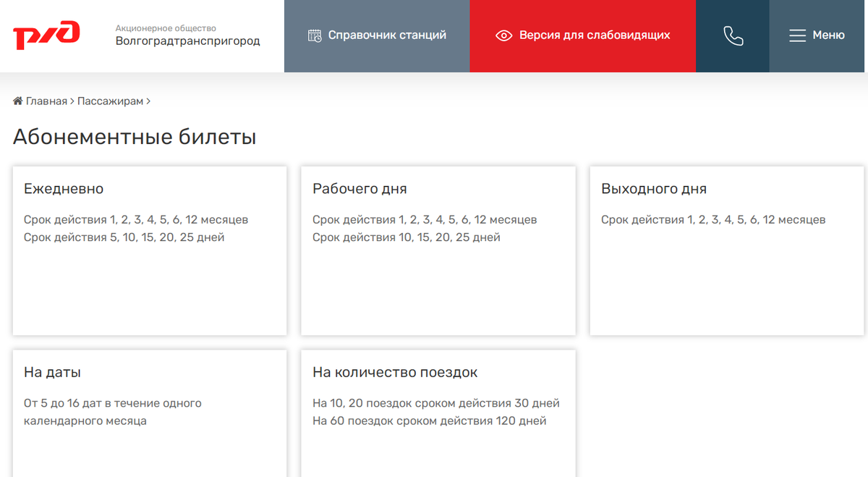This screenshot has width=868, height=477.
Task: Open the Выходного дня subscription card
Action: [x=727, y=251]
